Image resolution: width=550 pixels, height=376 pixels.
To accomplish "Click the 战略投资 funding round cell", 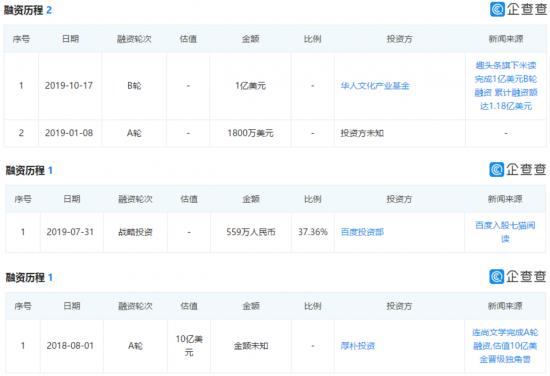I will [135, 232].
